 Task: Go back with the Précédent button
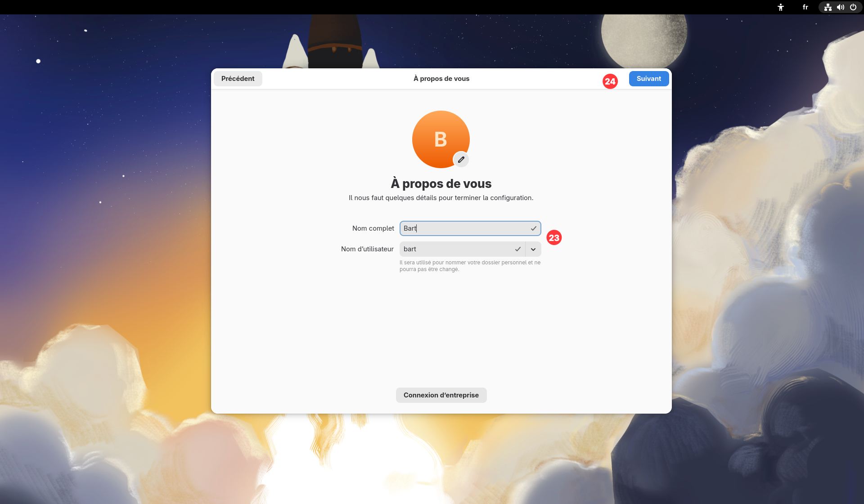pos(238,79)
